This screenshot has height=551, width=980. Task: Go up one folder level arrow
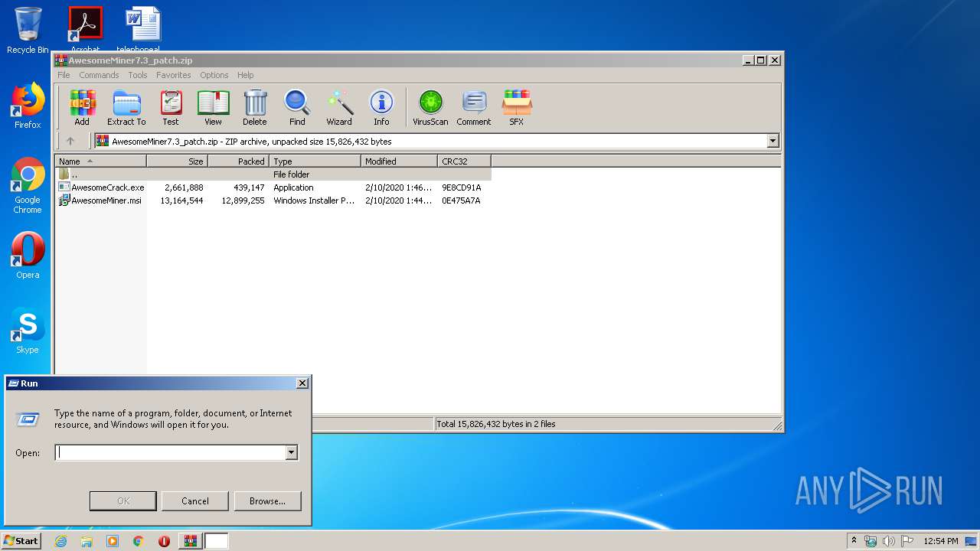click(70, 141)
